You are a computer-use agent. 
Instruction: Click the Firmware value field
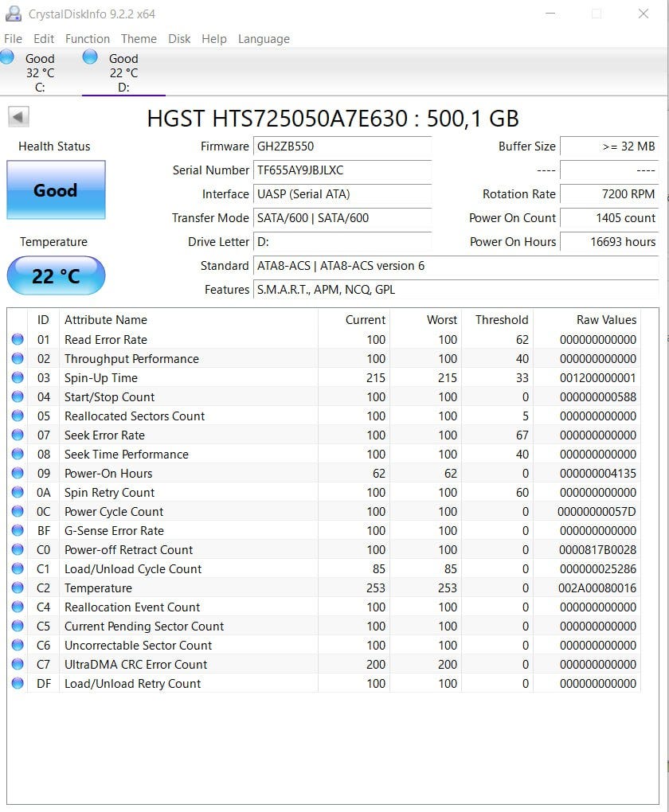point(342,146)
